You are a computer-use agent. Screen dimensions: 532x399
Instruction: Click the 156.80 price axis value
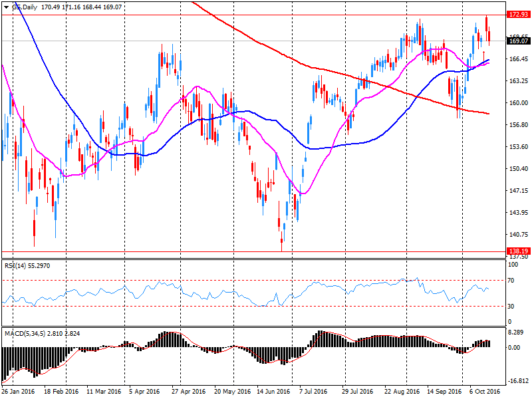click(519, 125)
